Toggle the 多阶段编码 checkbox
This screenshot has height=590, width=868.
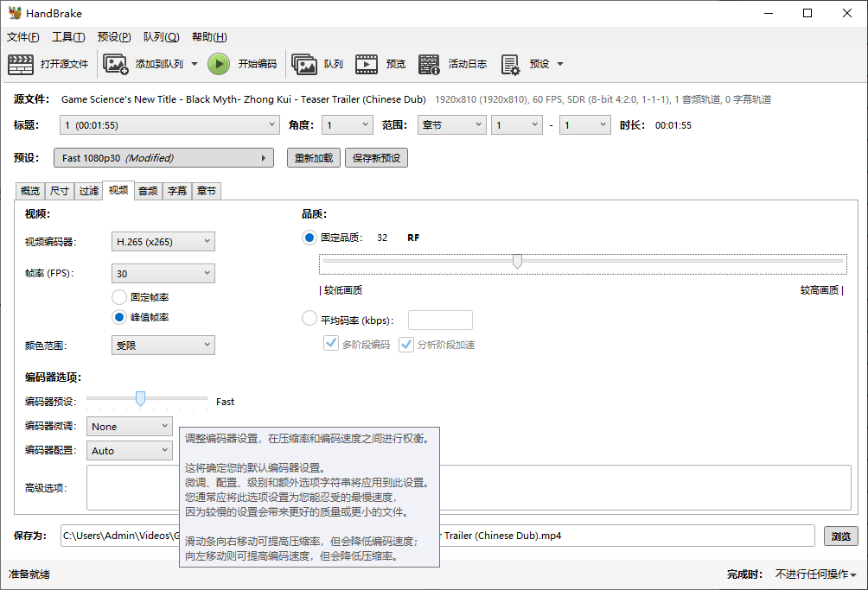tap(330, 344)
